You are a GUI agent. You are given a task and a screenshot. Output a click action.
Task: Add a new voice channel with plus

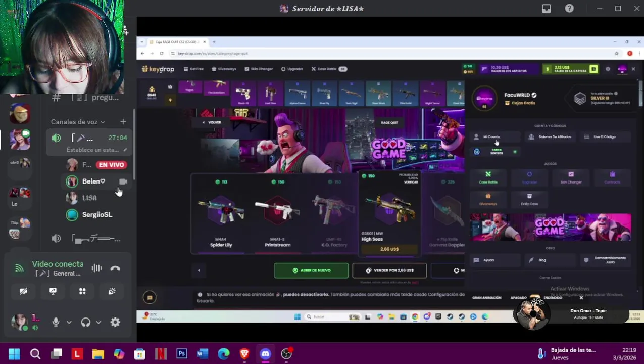coord(123,122)
